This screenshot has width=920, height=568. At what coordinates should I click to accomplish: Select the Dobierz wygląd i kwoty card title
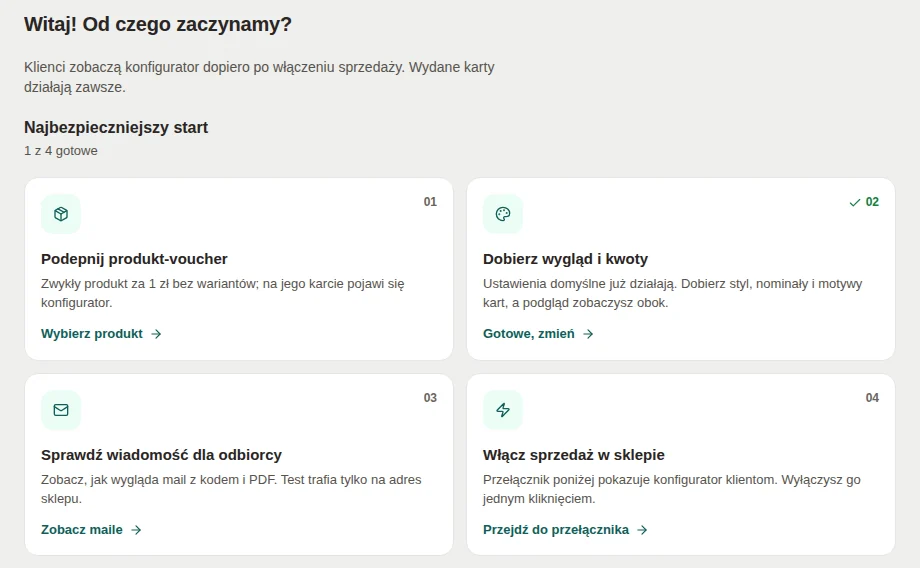(x=566, y=259)
